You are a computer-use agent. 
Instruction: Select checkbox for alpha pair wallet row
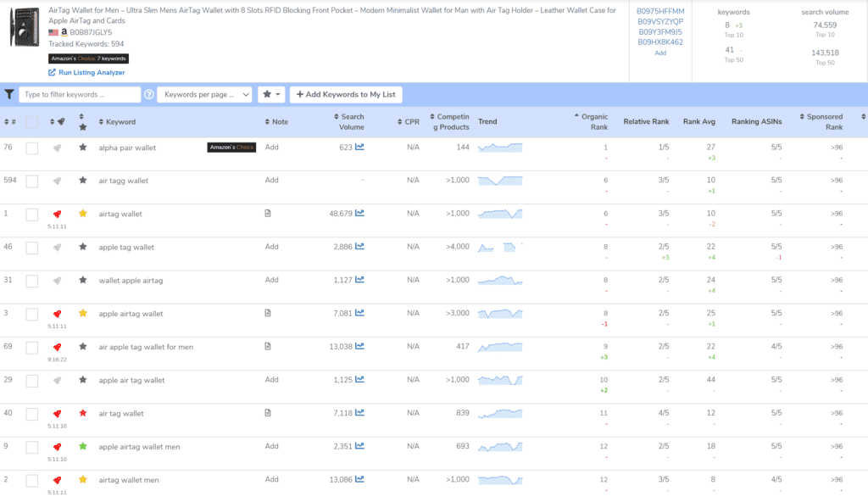(32, 148)
